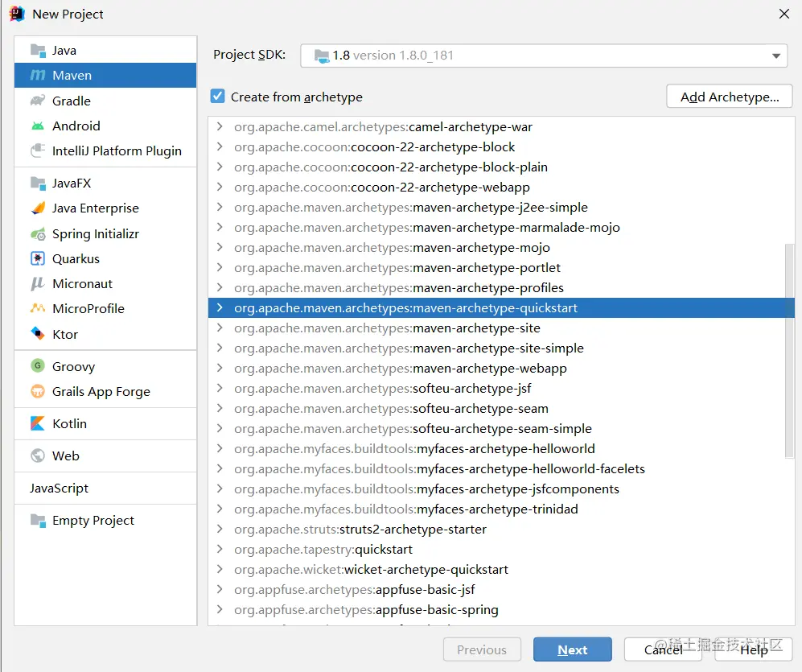Screen dimensions: 802x672
Task: Expand camel-archetype-war node
Action: point(220,126)
